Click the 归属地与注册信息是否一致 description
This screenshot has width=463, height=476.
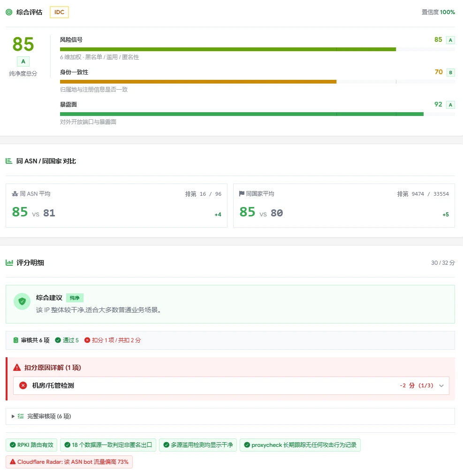(94, 90)
